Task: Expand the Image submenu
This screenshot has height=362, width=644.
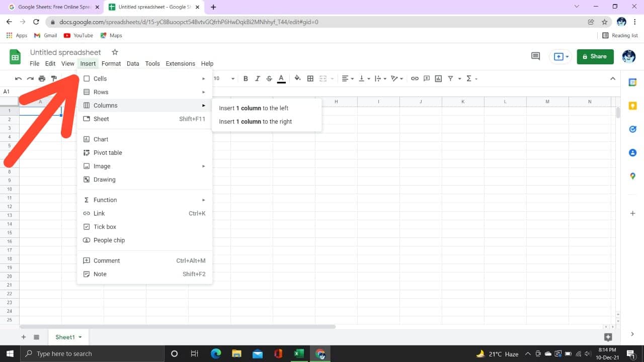Action: (145, 166)
